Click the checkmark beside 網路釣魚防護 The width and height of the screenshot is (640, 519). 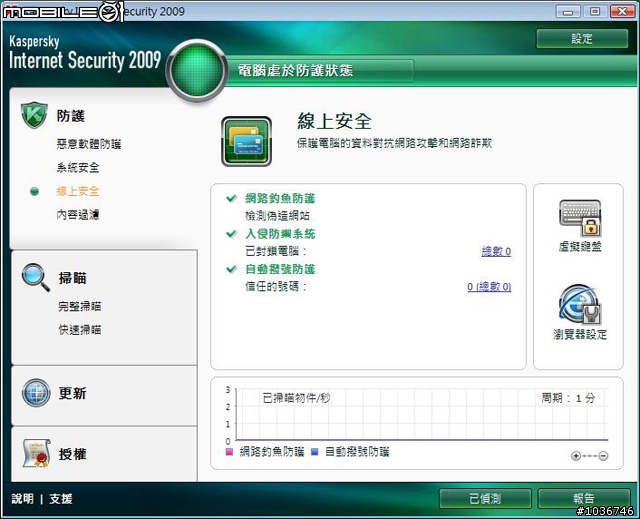(231, 198)
